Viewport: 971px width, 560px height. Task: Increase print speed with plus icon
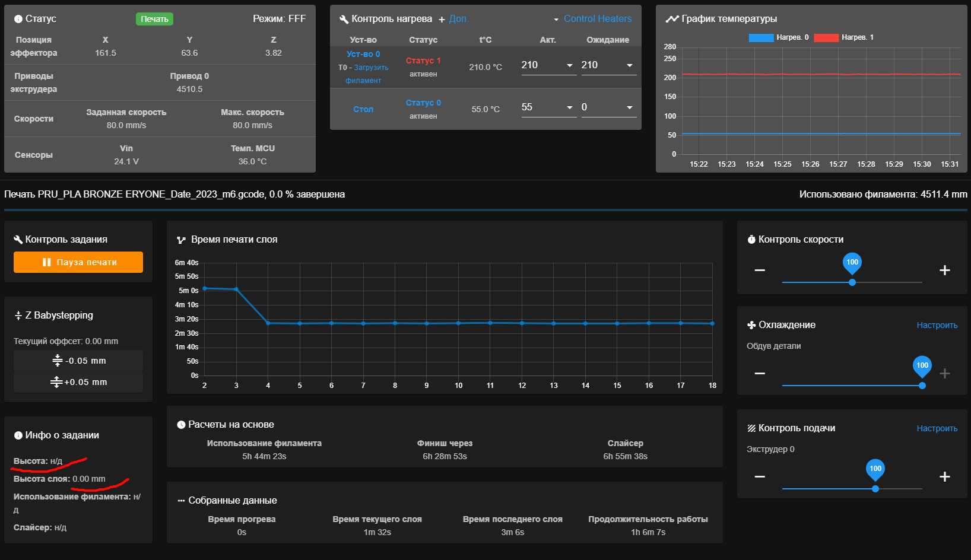pyautogui.click(x=945, y=271)
